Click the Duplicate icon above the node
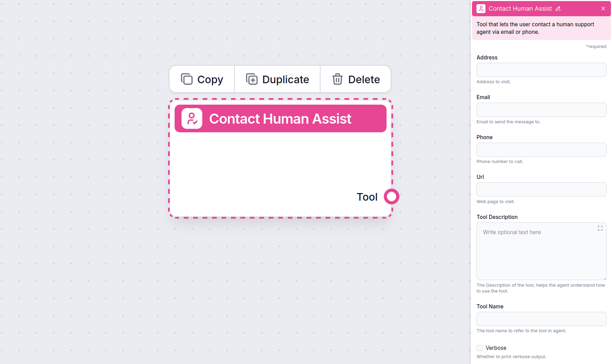The height and width of the screenshot is (364, 612). [x=252, y=79]
